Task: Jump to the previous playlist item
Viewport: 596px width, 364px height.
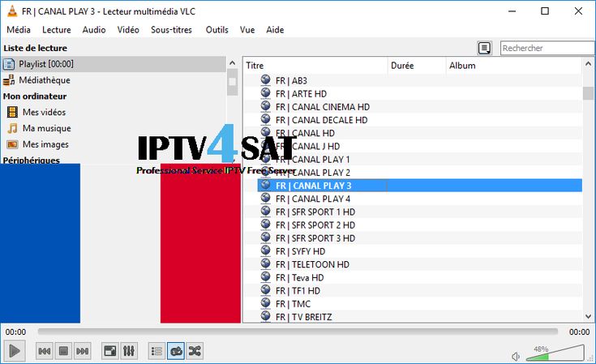Action: [45, 351]
